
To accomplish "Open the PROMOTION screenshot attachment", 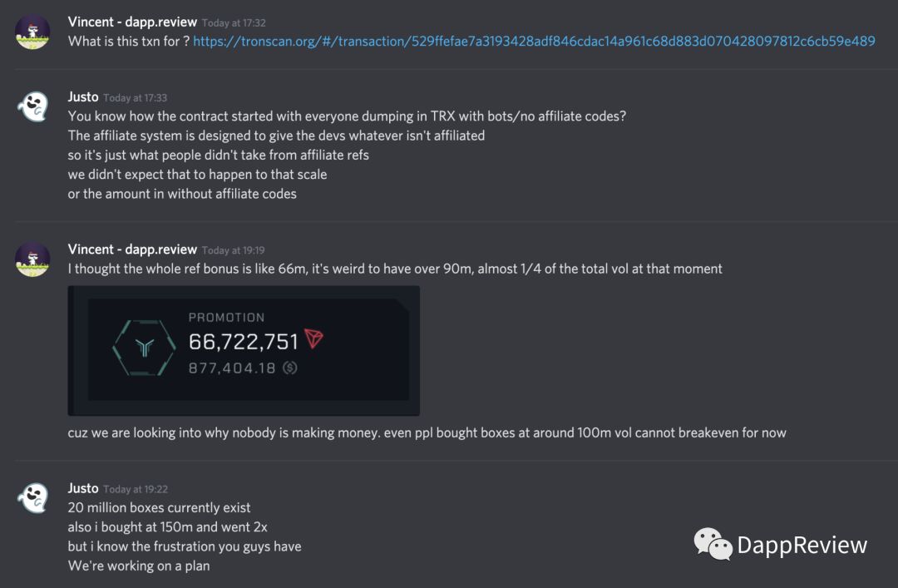I will click(244, 351).
